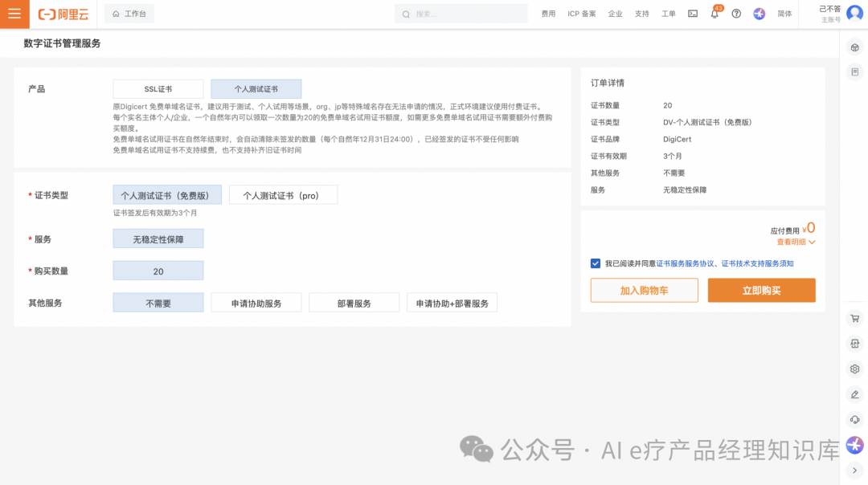
Task: Open the AI assistant icon in top bar
Action: (x=759, y=14)
